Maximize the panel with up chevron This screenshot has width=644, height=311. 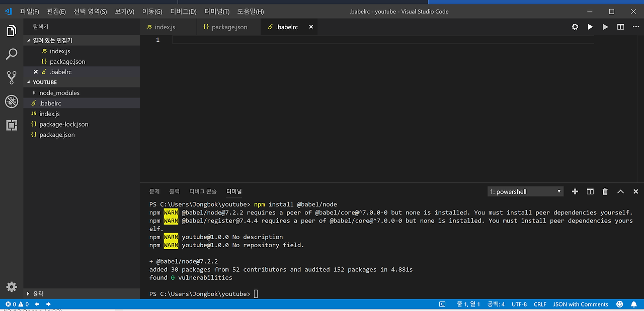coord(620,191)
